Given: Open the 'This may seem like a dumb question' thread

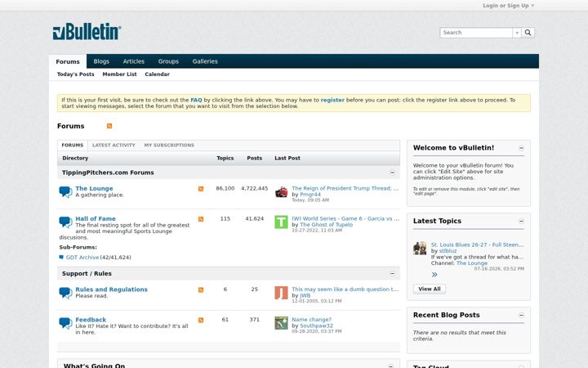Looking at the screenshot, I should pyautogui.click(x=345, y=289).
